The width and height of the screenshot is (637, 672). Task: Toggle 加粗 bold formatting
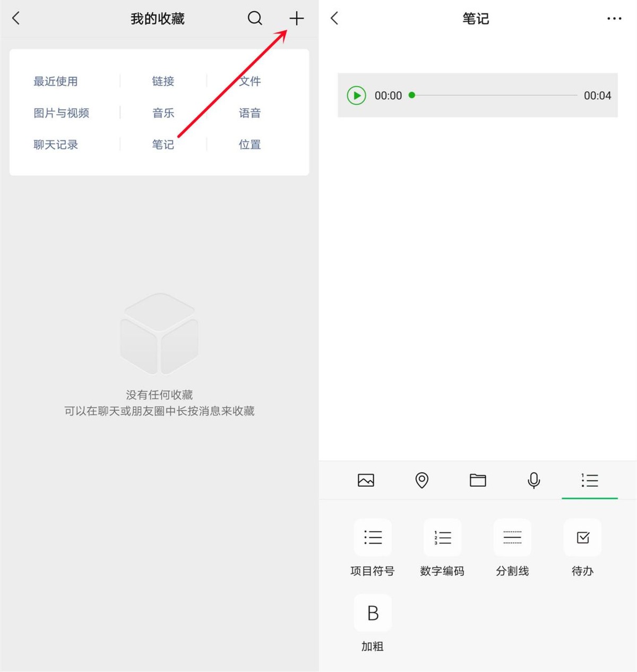pos(372,613)
